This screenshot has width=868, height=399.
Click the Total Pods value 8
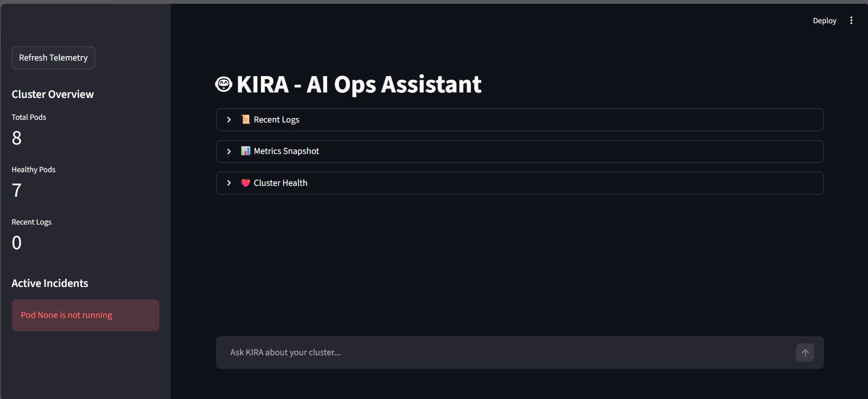(x=17, y=138)
